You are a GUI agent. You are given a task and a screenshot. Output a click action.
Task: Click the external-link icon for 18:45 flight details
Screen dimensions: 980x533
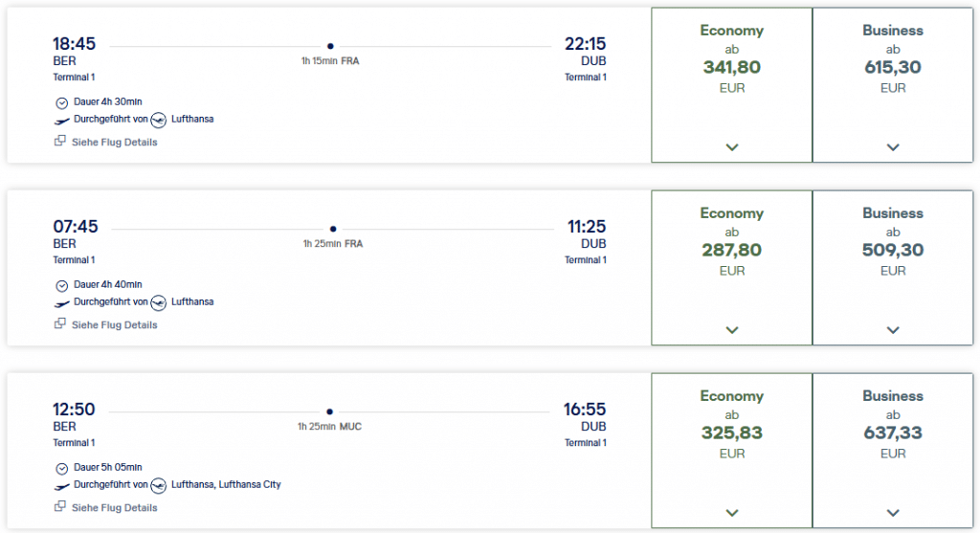pos(59,142)
